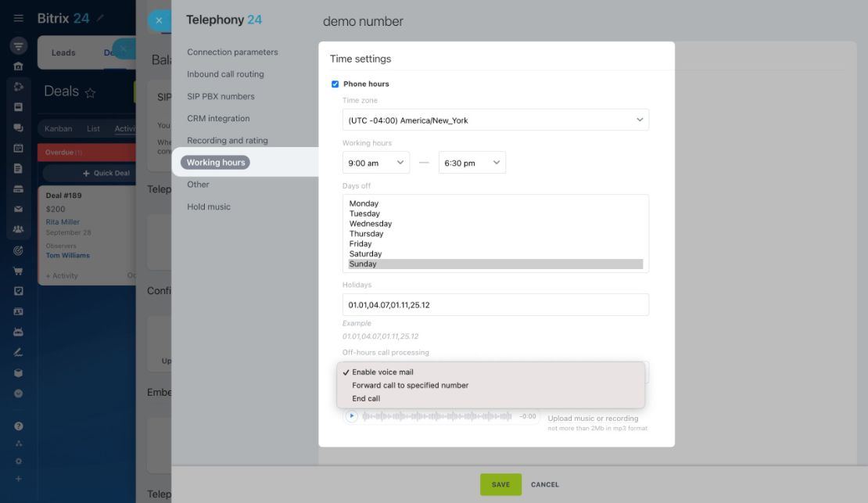Click the Holidays input field
The image size is (868, 503).
pos(496,304)
